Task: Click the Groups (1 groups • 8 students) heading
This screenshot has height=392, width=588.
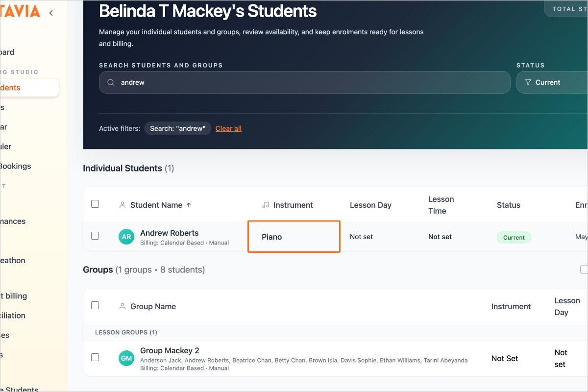Action: pyautogui.click(x=144, y=269)
